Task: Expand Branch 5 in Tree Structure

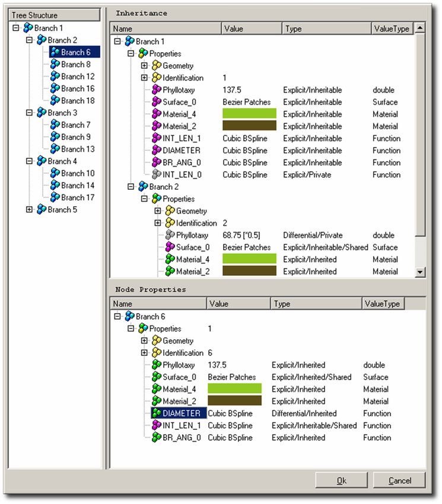Action: (29, 209)
